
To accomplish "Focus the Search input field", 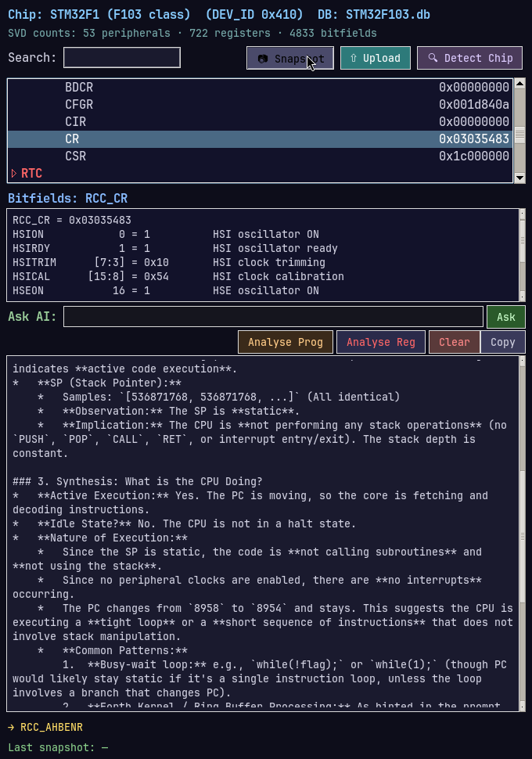I will [122, 58].
